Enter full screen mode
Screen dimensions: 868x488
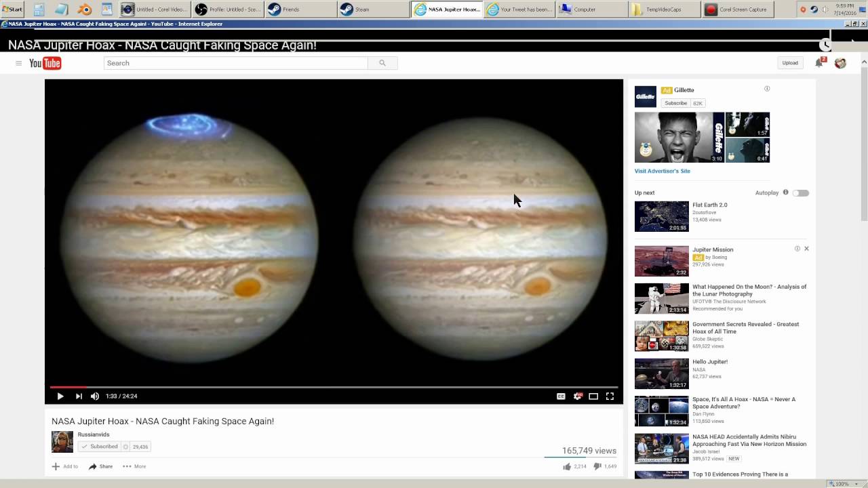click(x=610, y=396)
